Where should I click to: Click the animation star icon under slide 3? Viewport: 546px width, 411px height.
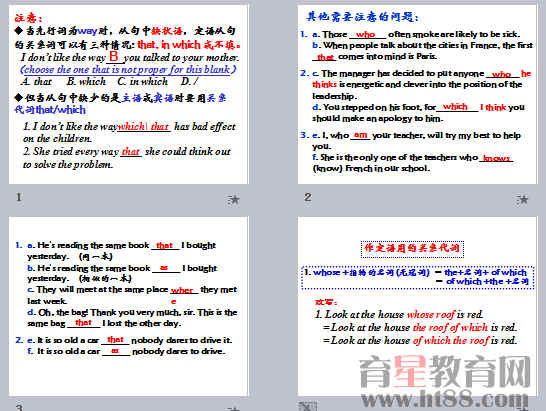[x=234, y=409]
